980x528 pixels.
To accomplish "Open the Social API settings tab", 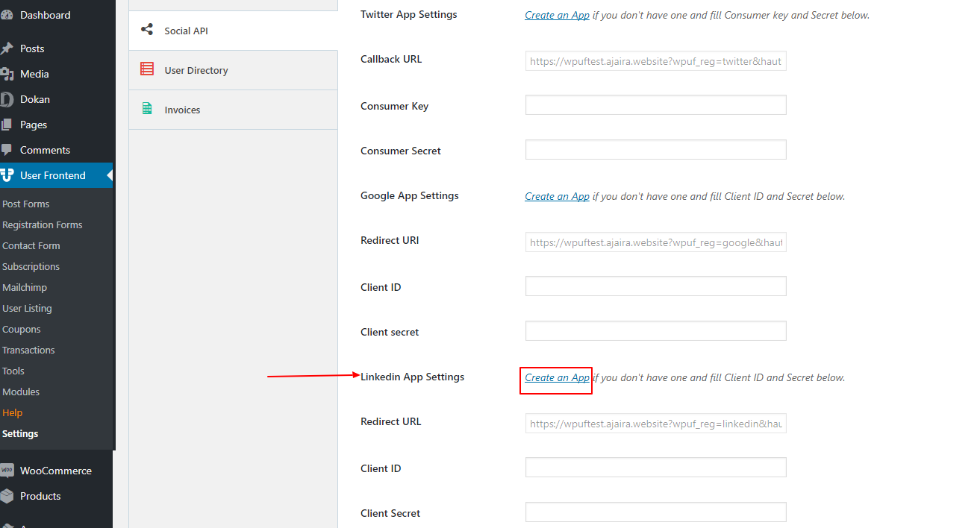I will point(233,31).
